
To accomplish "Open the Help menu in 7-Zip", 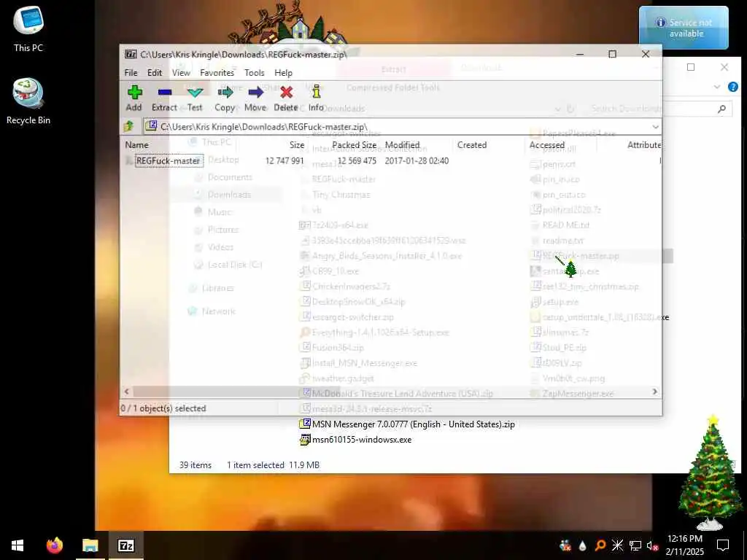I will click(x=283, y=73).
